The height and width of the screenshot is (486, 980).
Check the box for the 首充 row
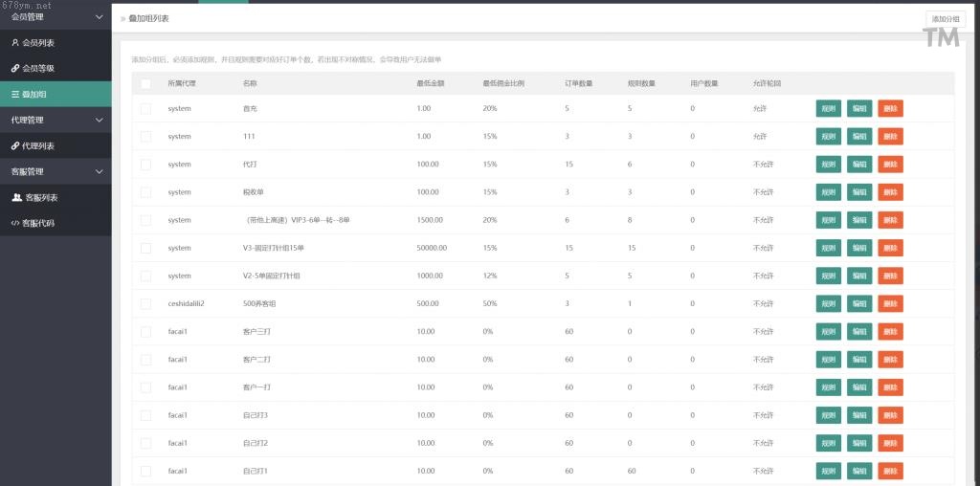[x=145, y=109]
